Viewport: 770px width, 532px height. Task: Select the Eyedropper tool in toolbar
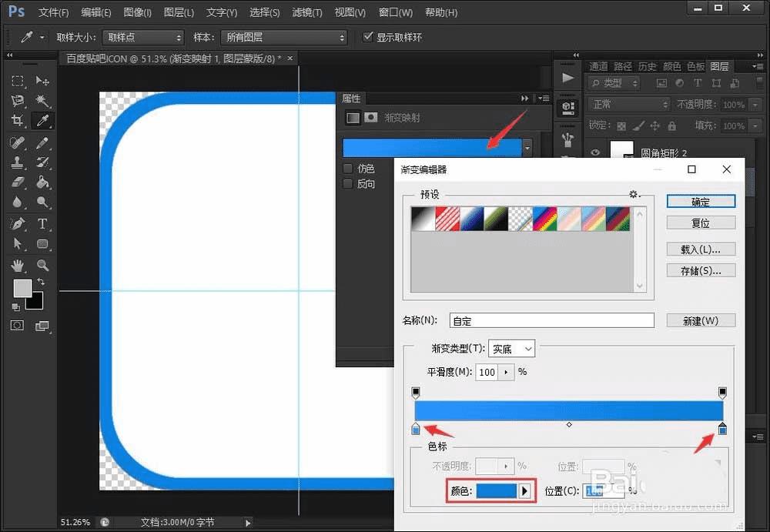click(42, 121)
